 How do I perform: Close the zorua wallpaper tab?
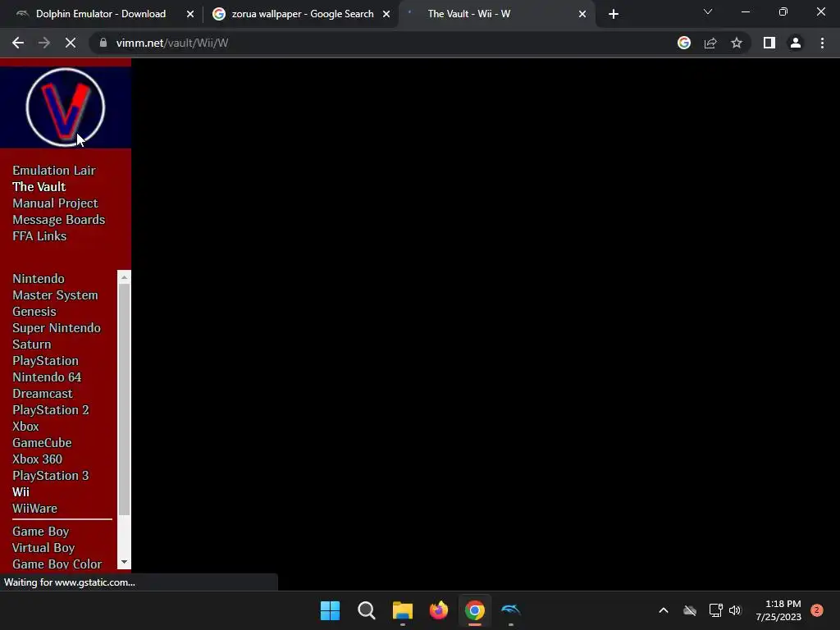(386, 14)
